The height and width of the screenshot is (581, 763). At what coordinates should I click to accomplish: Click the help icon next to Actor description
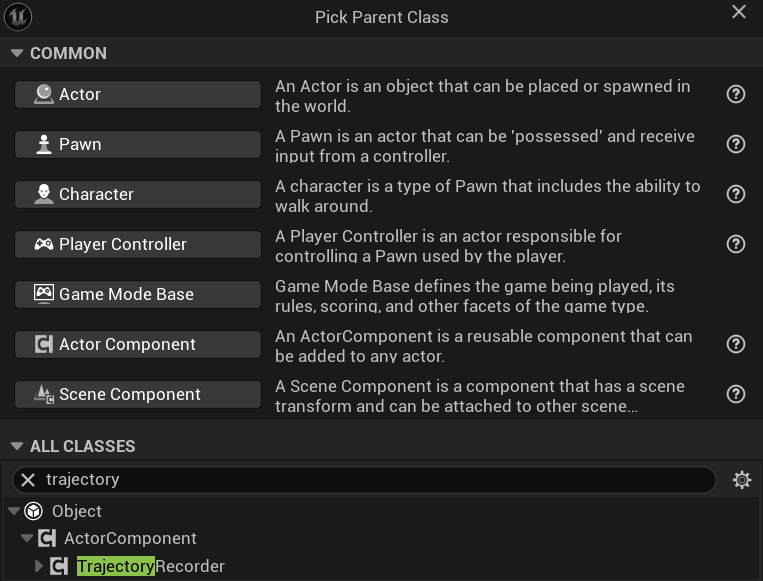pyautogui.click(x=736, y=94)
